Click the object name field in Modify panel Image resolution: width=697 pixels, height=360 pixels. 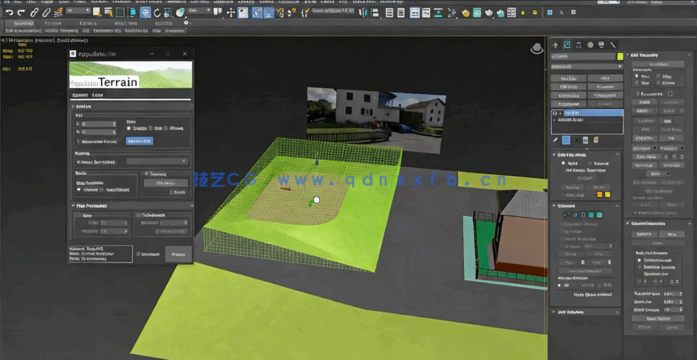[583, 56]
